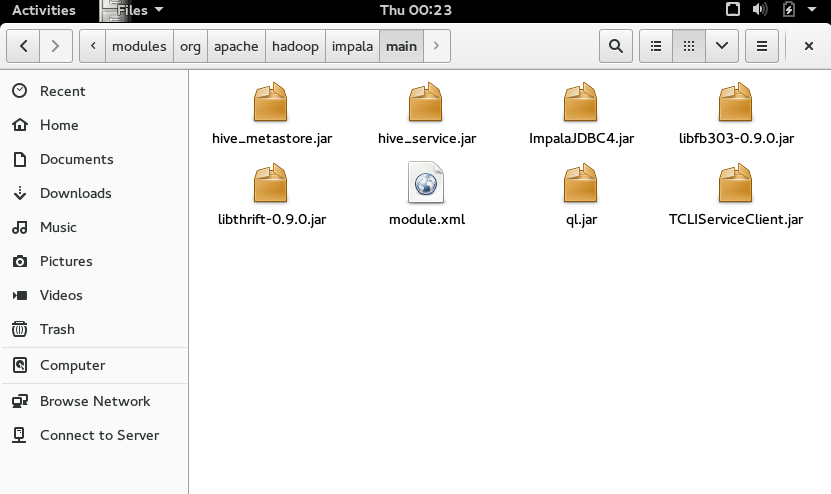Image resolution: width=831 pixels, height=494 pixels.
Task: Open the Files application menu
Action: coord(132,10)
